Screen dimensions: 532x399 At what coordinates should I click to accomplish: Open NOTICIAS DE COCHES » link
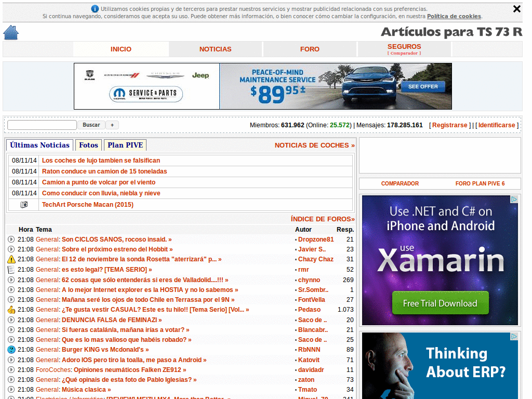[314, 145]
